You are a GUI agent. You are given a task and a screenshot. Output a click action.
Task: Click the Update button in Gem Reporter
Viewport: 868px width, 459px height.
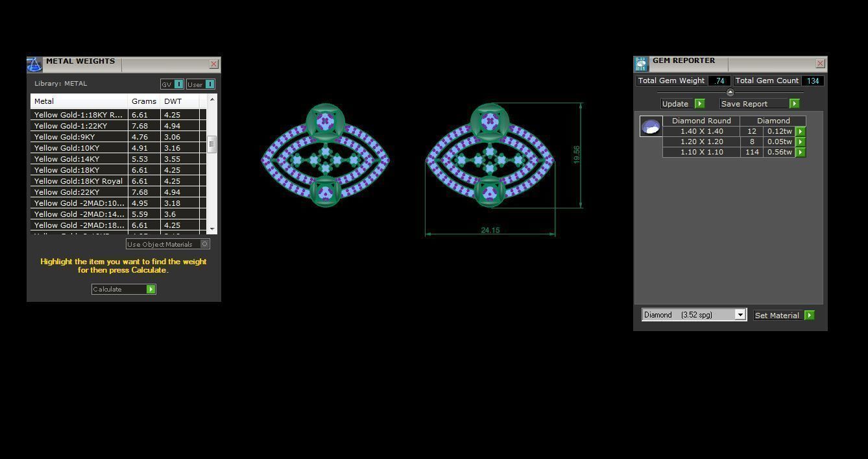point(677,104)
